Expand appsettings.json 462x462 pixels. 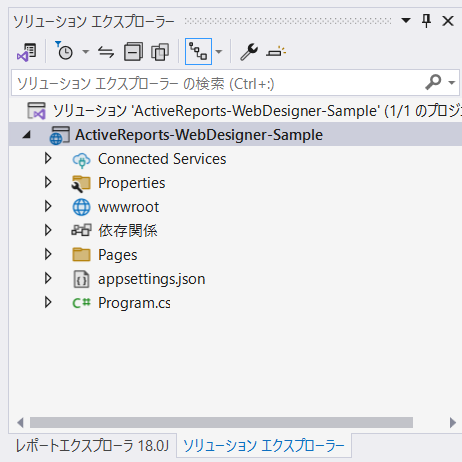48,278
